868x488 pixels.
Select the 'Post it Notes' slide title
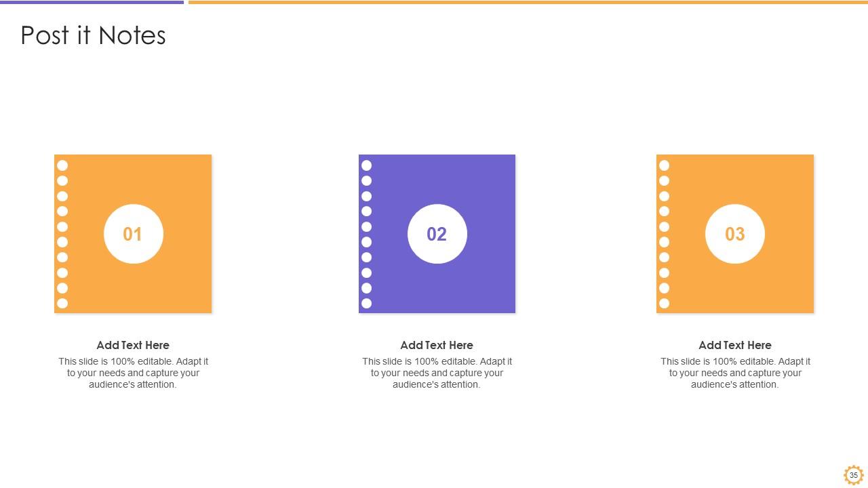(x=93, y=35)
